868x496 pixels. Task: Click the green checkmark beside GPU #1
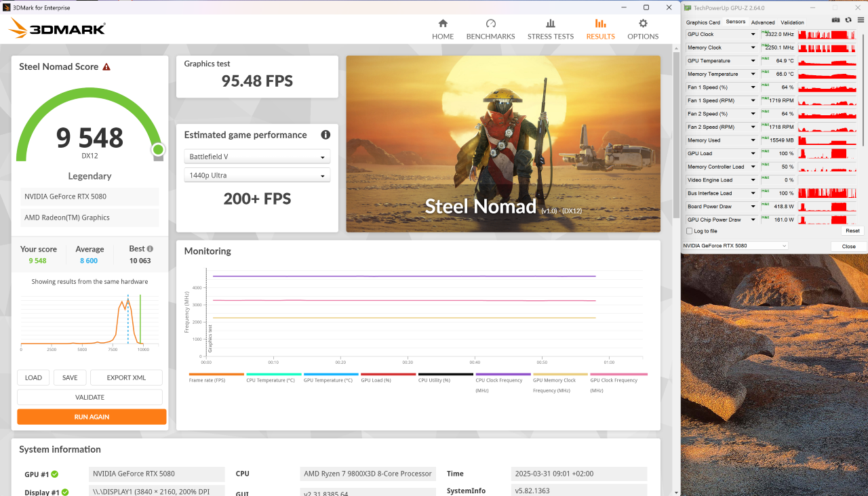coord(54,474)
